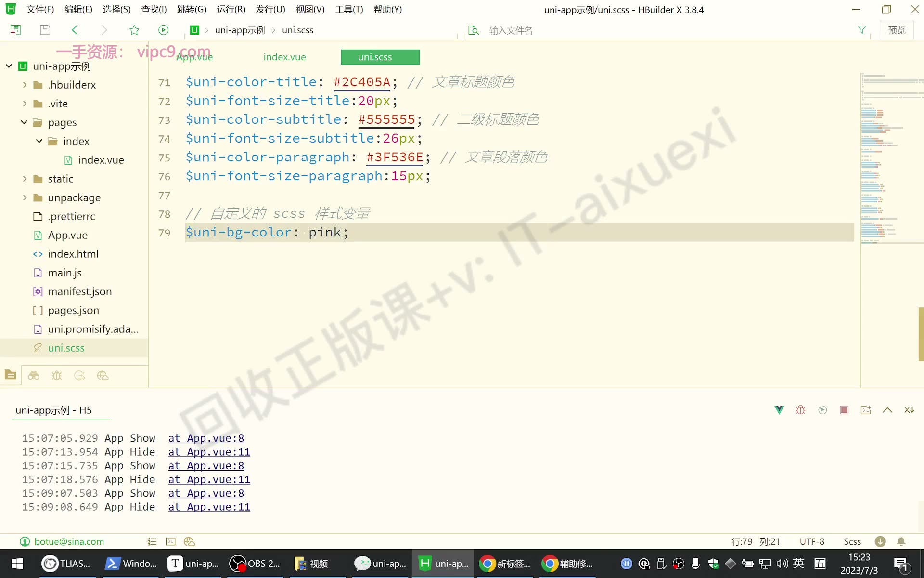Click the 输入文件名 file search field
924x578 pixels.
click(669, 30)
